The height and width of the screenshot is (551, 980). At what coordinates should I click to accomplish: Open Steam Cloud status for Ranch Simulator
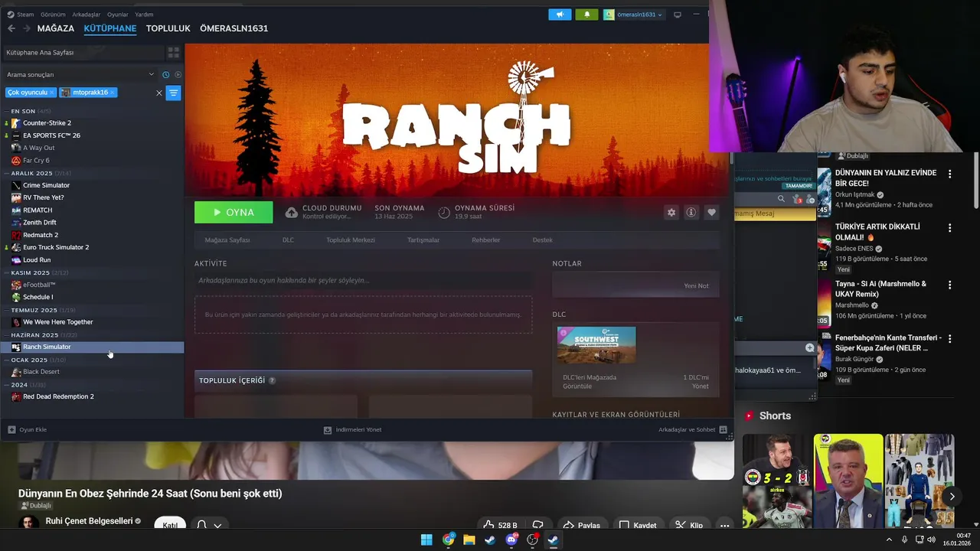coord(323,212)
